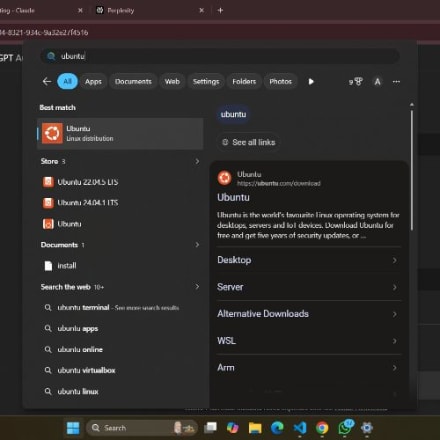Click the Ubuntu logo in web preview card
440x440 pixels.
(224, 178)
